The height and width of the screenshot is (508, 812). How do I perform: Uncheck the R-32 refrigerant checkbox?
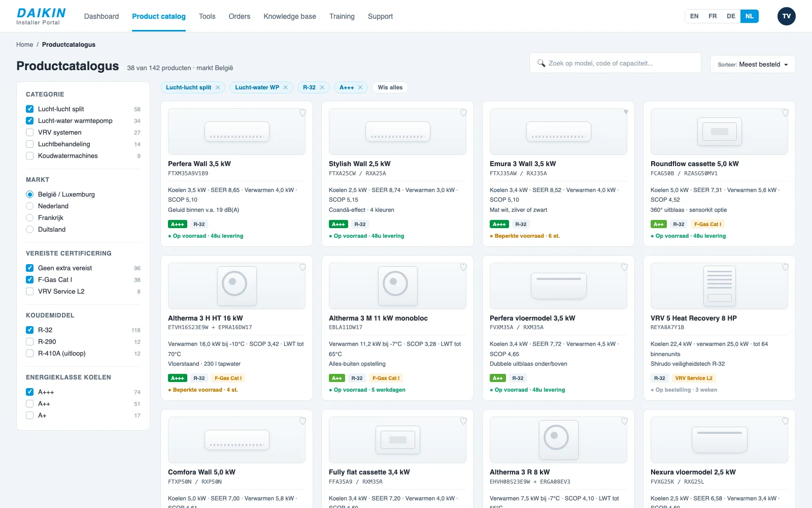29,330
